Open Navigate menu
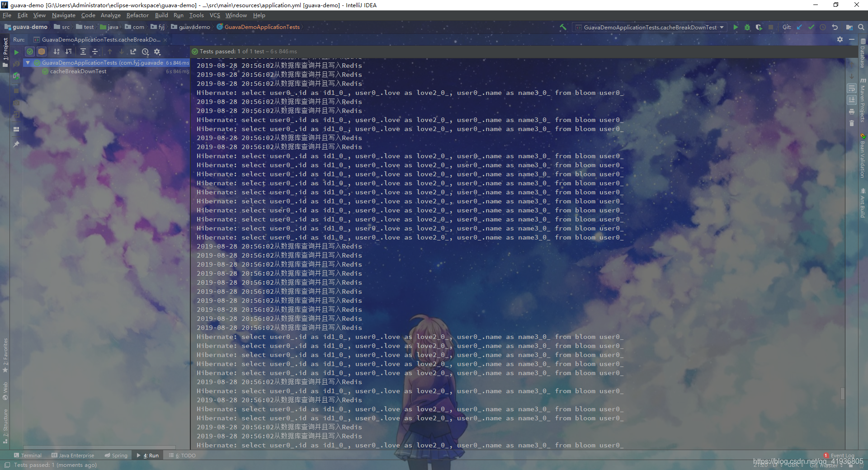 63,15
